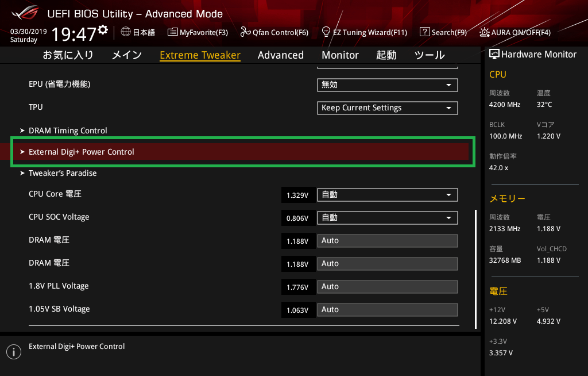This screenshot has width=588, height=376.
Task: Click the 32768 MB capacity reading
Action: (505, 260)
